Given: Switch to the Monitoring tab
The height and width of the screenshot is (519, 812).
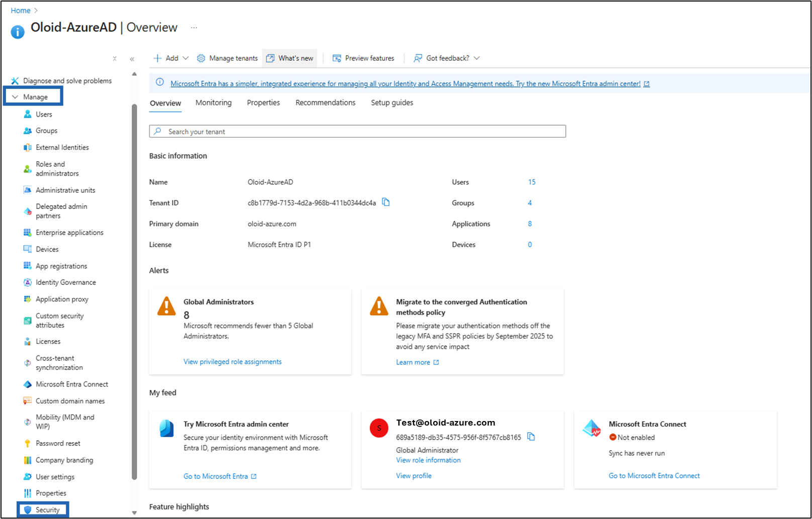Looking at the screenshot, I should tap(214, 102).
